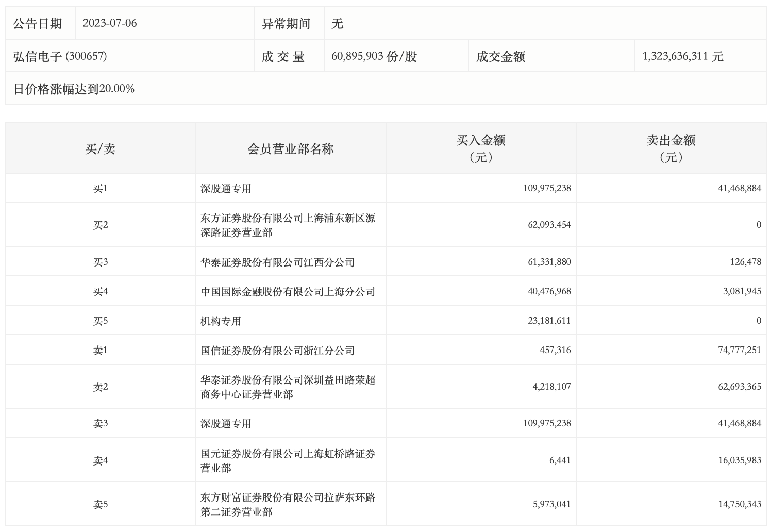Click the 买/卖 column header
The image size is (770, 532).
tap(100, 149)
